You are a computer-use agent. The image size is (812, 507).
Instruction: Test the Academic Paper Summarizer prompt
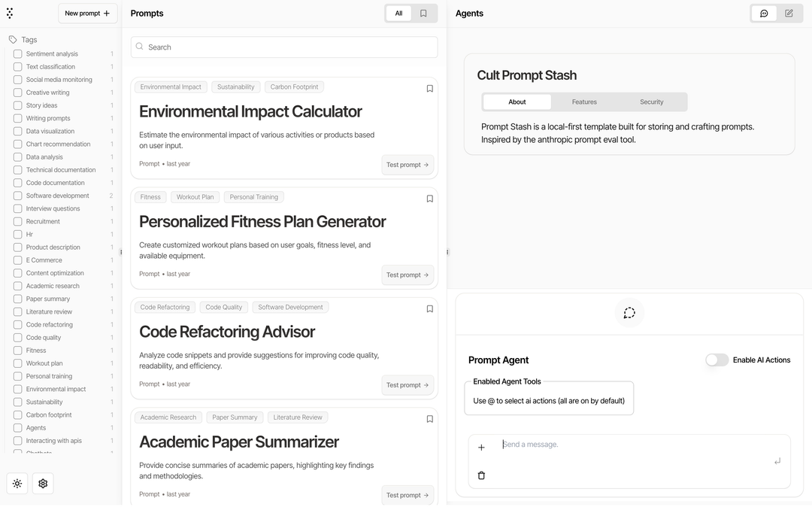408,495
